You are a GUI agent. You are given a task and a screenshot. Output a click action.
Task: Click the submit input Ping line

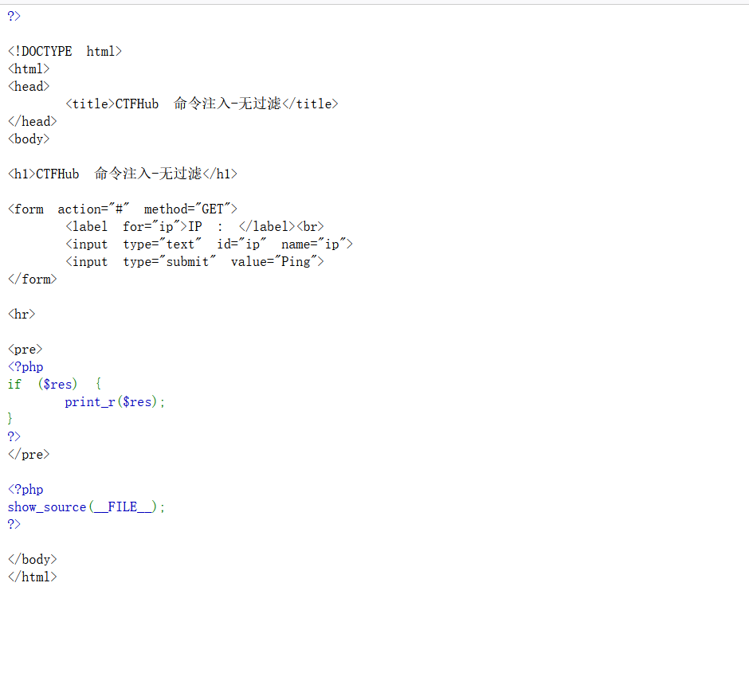coord(194,261)
